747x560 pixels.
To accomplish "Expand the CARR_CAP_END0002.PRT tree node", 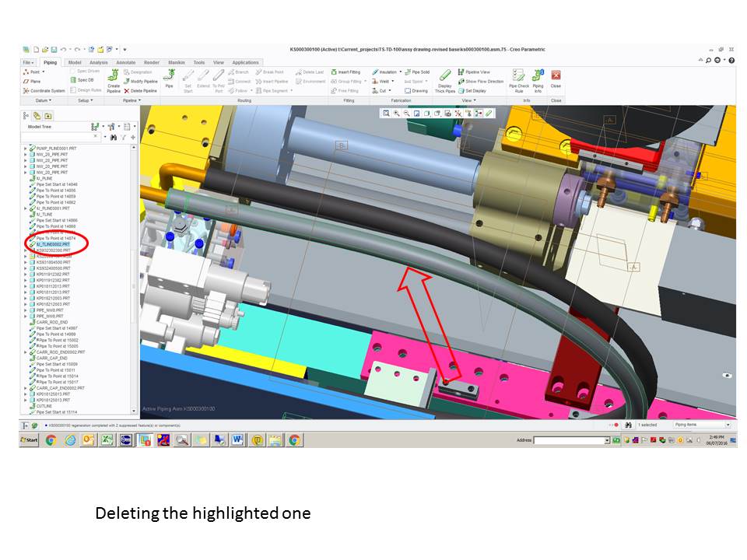I will (x=26, y=388).
